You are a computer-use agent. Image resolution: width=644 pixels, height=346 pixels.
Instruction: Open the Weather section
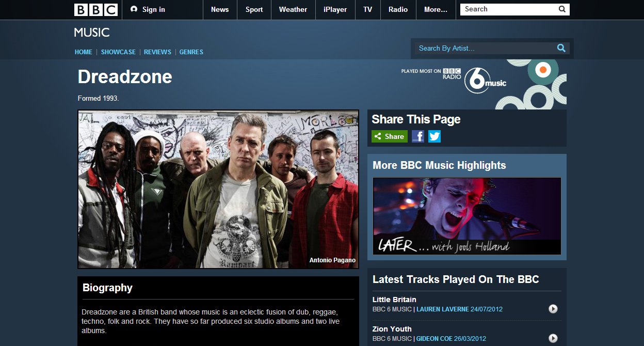click(293, 9)
